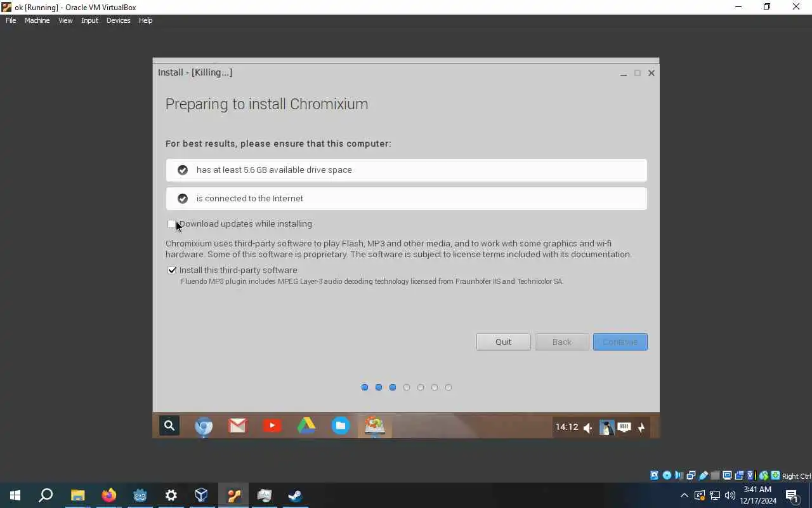812x508 pixels.
Task: Click VirtualBox recording status indicator
Action: tap(739, 476)
